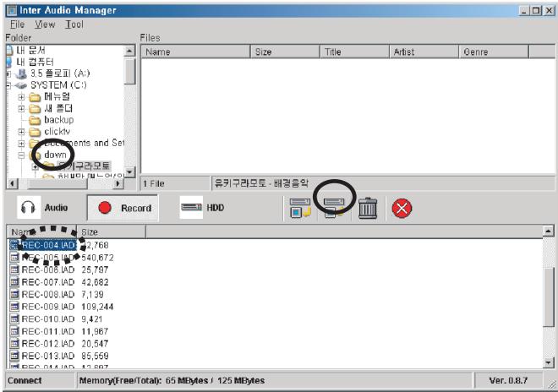Select REC-007.IAD file

48,282
